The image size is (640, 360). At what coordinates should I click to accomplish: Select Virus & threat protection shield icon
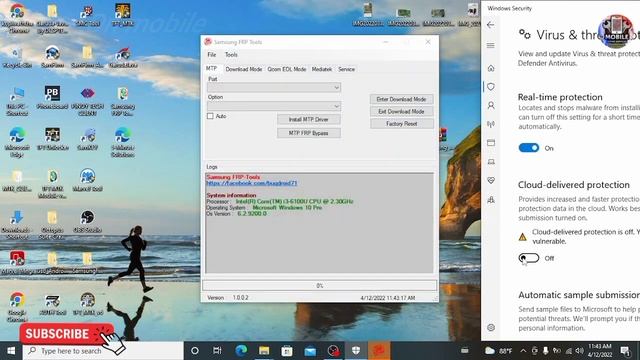[x=491, y=87]
